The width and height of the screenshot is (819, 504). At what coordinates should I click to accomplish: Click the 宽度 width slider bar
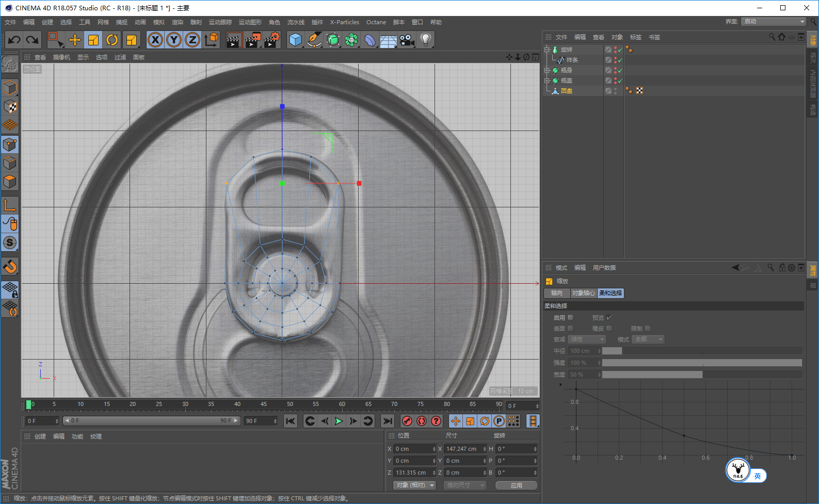(702, 375)
